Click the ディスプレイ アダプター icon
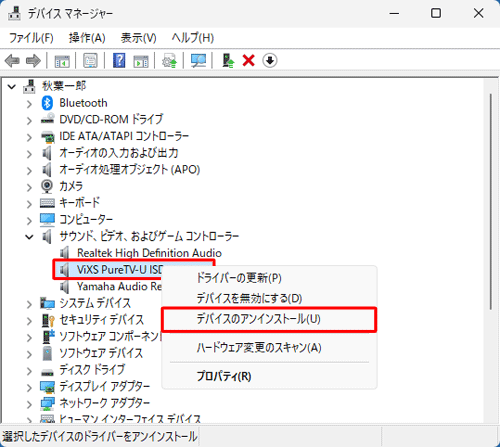The width and height of the screenshot is (500, 447). click(47, 387)
